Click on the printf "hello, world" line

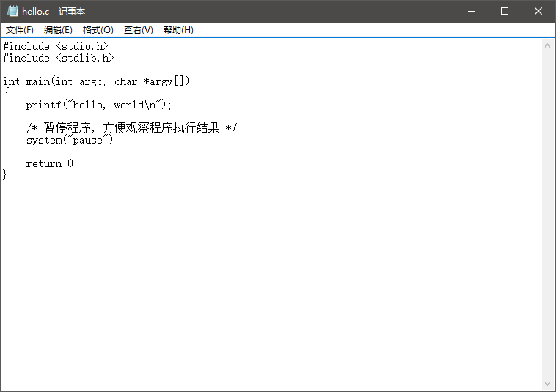click(98, 105)
